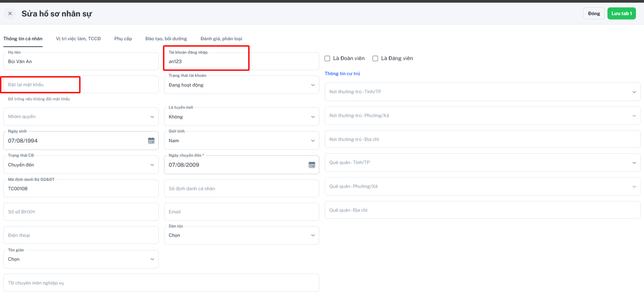
Task: Click the TĐ chuyên môn nghiệp vụ field
Action: click(x=161, y=283)
